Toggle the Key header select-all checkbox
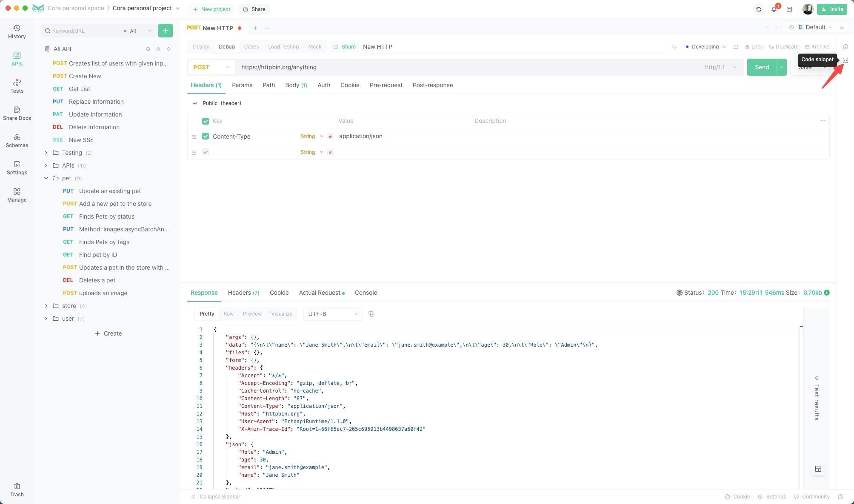854x504 pixels. [206, 121]
